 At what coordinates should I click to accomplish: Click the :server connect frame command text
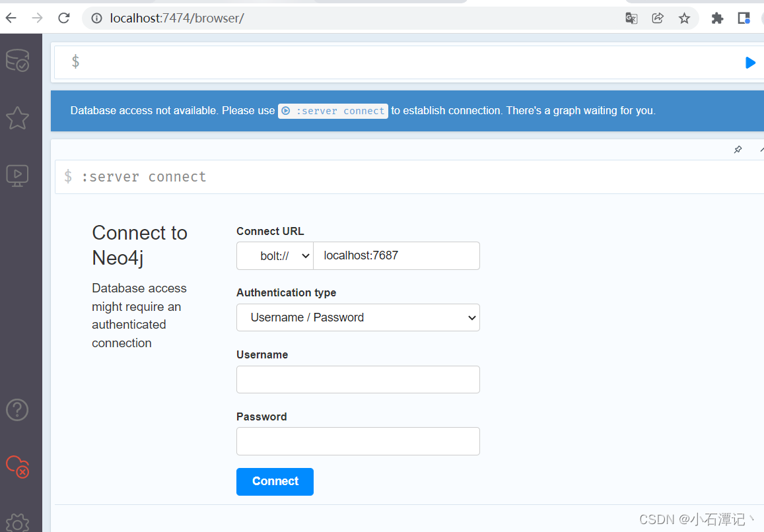143,177
